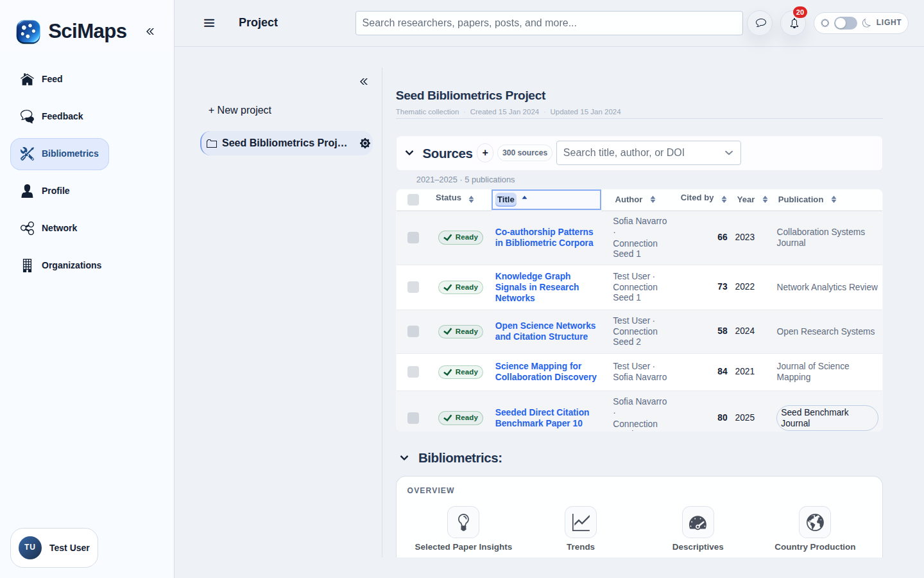Viewport: 924px width, 578px height.
Task: Open Knowledge Graph Signals paper link
Action: click(537, 287)
